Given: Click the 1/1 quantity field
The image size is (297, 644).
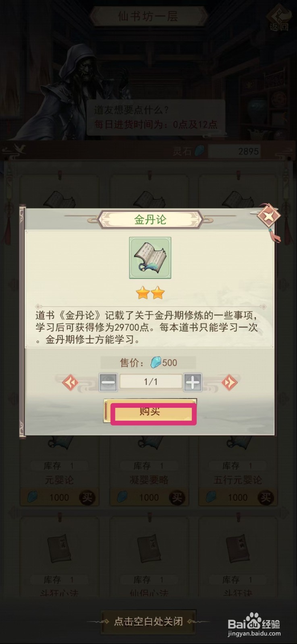Looking at the screenshot, I should tap(151, 382).
